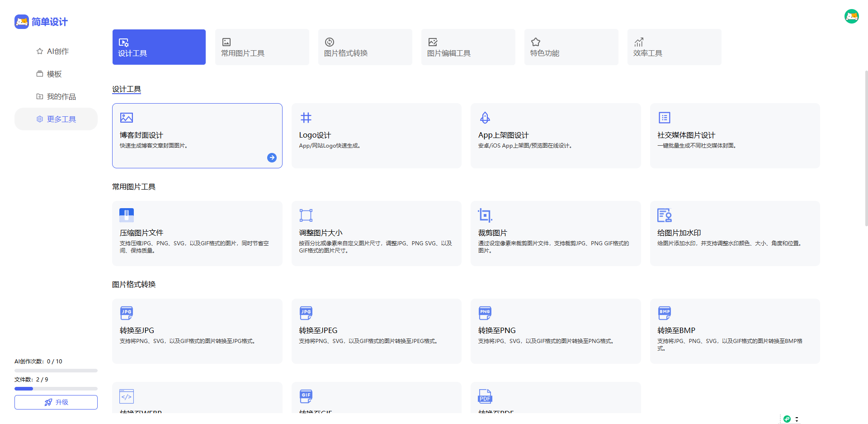The width and height of the screenshot is (868, 424).
Task: Open the 转换至JPG tool title
Action: (137, 330)
